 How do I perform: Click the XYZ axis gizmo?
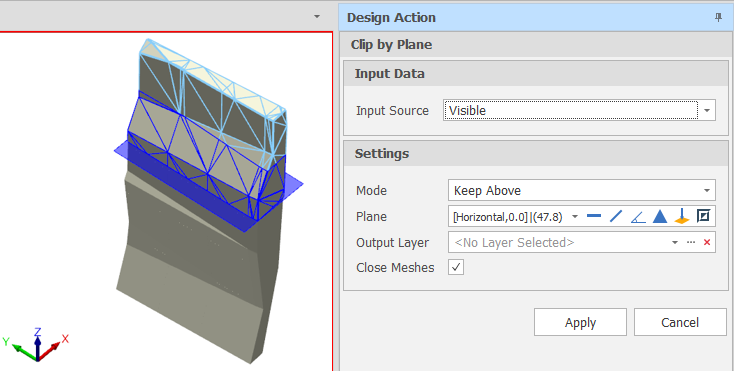click(x=37, y=345)
